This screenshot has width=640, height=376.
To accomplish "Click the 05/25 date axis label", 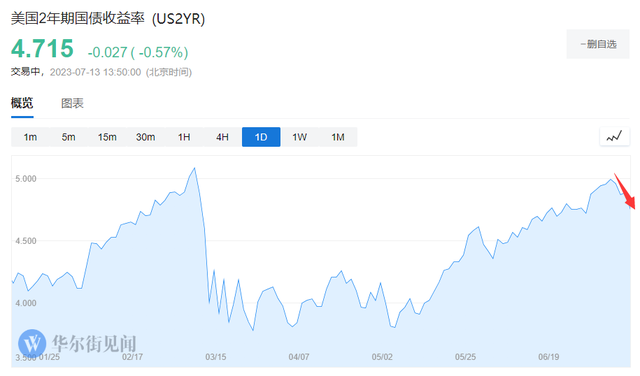I will tap(465, 357).
